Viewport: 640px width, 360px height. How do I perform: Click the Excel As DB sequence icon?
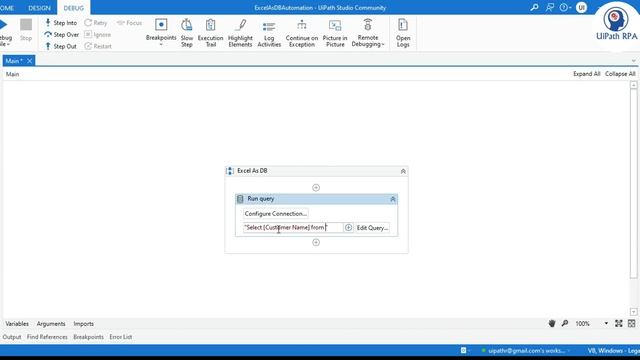click(x=230, y=171)
